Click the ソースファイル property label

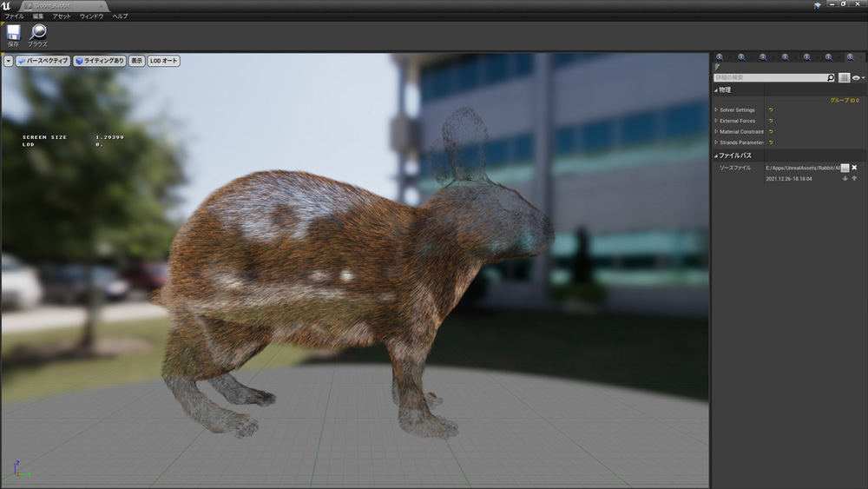click(x=734, y=168)
